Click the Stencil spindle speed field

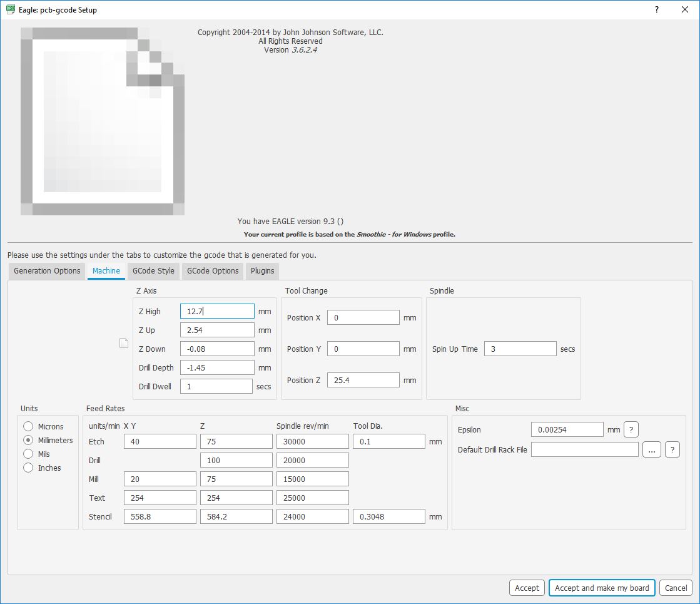(313, 516)
